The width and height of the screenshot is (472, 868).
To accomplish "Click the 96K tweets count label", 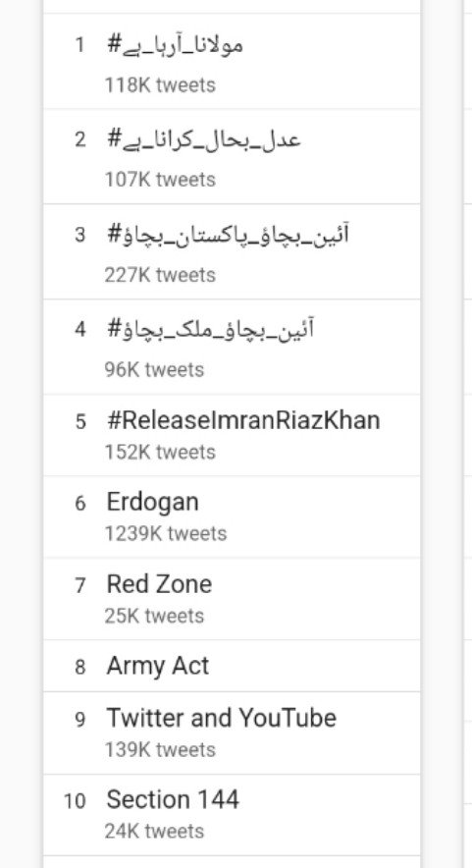I will pyautogui.click(x=154, y=370).
